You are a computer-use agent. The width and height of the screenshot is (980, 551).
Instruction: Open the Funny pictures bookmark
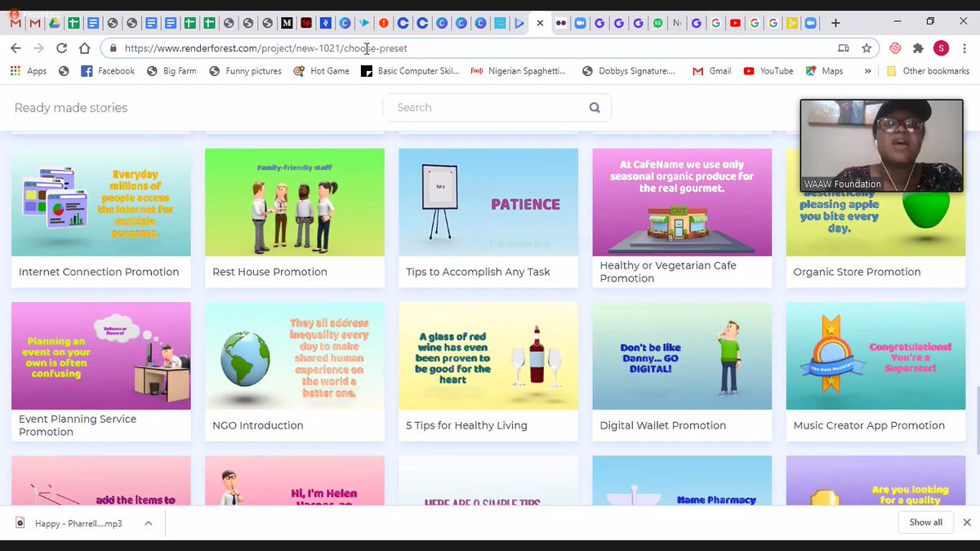tap(245, 71)
